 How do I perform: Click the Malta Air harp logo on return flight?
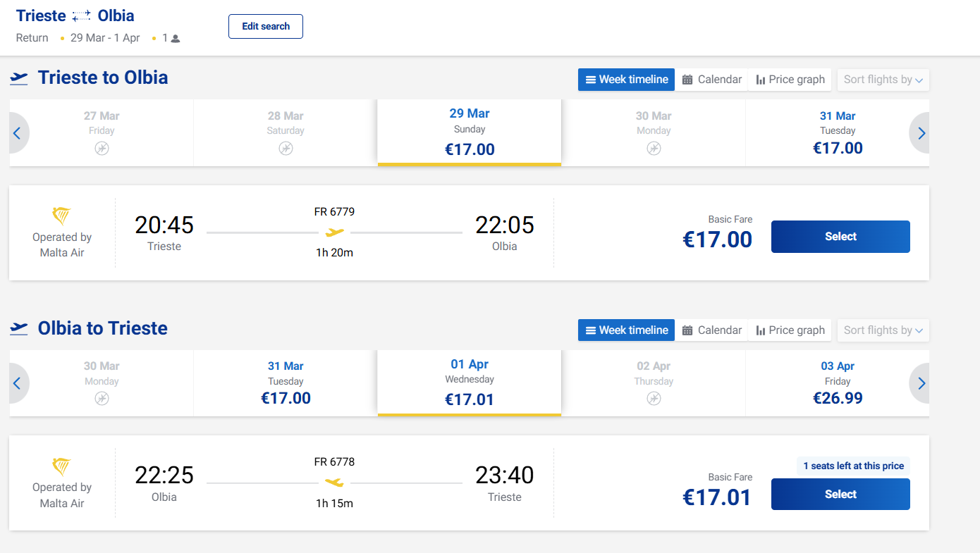tap(62, 466)
